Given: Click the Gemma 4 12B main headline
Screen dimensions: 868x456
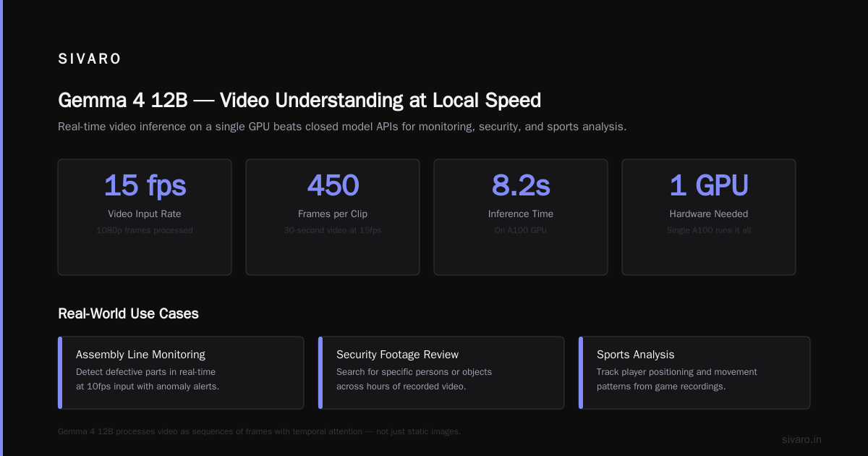Looking at the screenshot, I should (x=299, y=100).
